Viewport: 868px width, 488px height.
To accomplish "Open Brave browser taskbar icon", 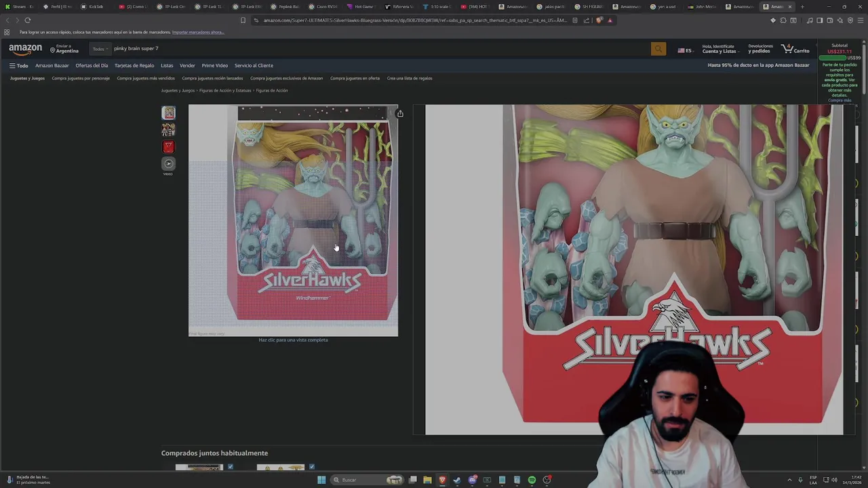I will click(442, 480).
